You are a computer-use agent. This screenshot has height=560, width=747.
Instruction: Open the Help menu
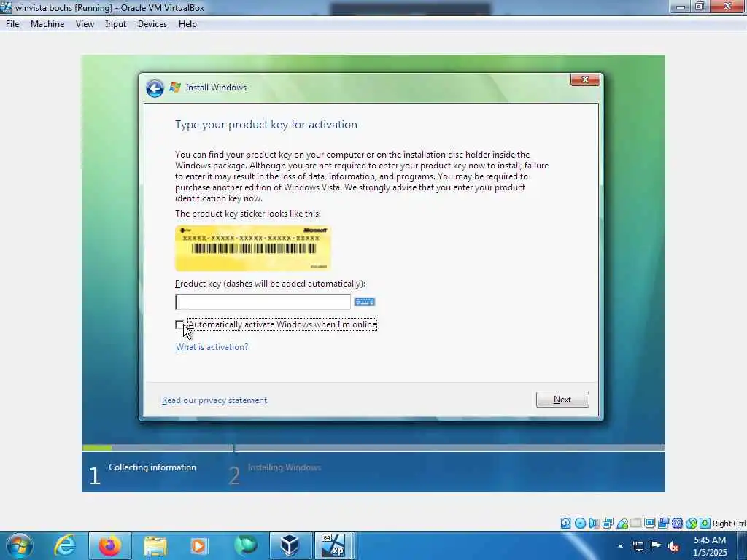point(187,24)
